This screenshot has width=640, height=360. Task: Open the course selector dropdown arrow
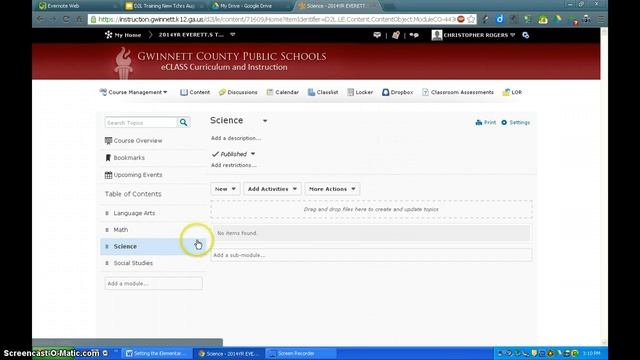tap(233, 35)
